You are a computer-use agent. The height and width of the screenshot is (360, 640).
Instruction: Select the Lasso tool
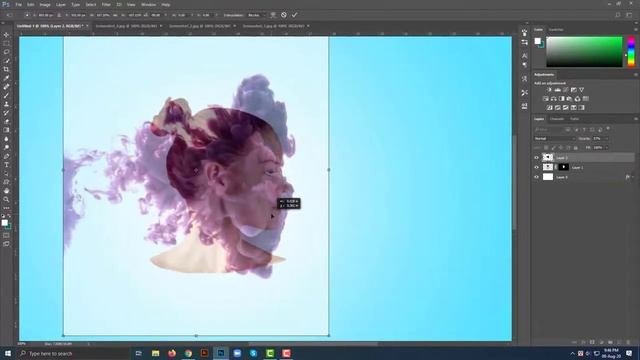point(6,52)
